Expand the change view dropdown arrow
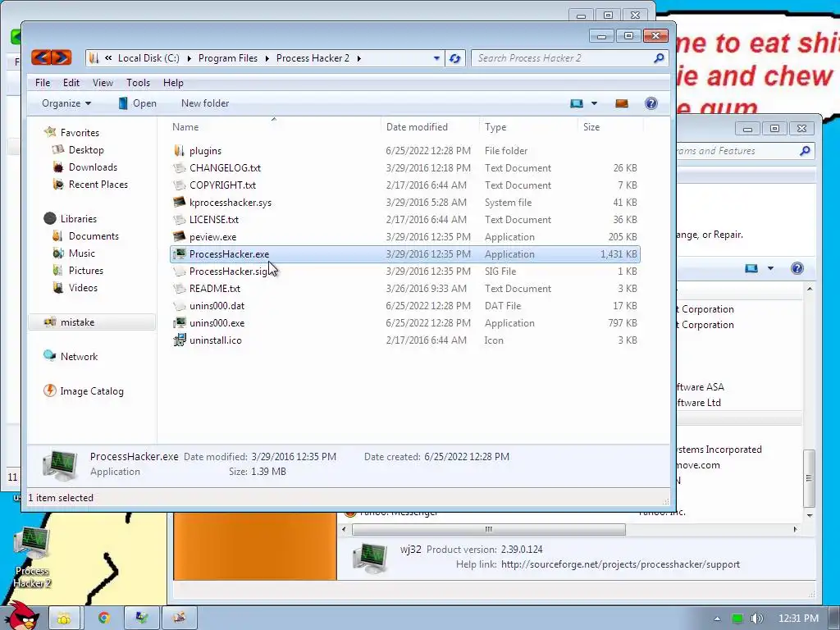The image size is (840, 630). click(594, 103)
